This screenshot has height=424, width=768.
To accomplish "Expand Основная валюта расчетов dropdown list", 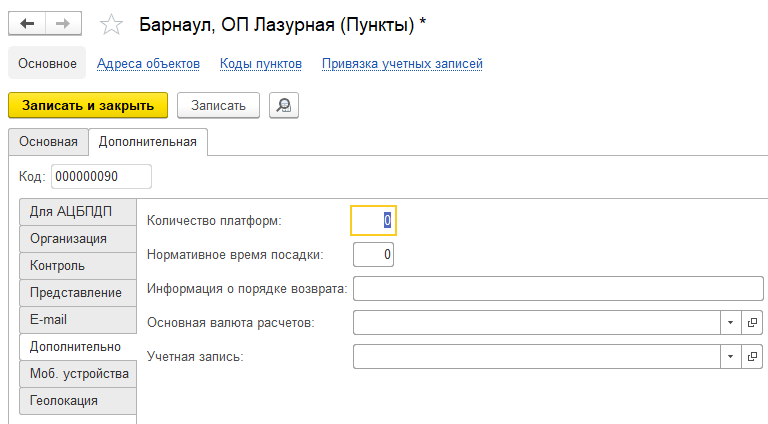I will point(730,323).
